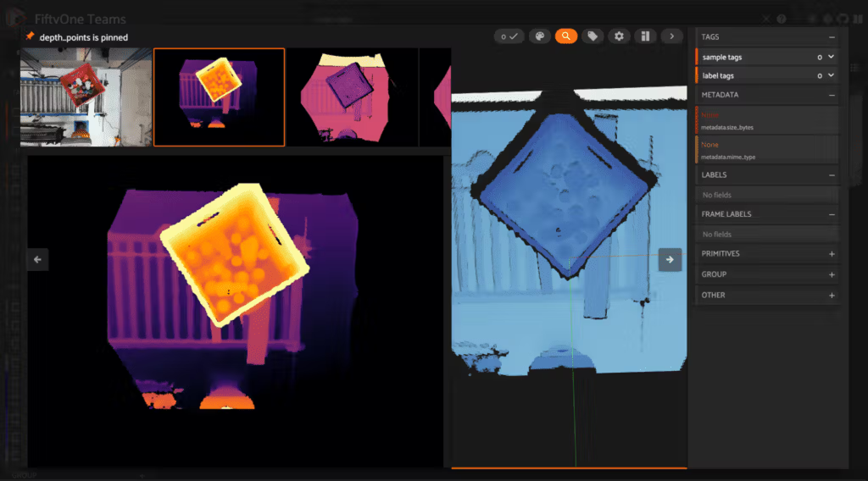Select the RGB photo thumbnail
The image size is (868, 481).
[x=86, y=97]
